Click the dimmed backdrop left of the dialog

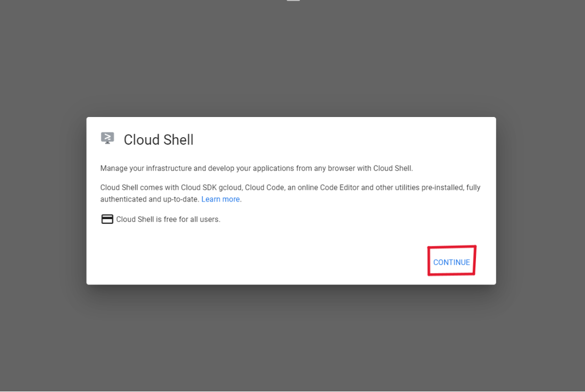[43, 202]
